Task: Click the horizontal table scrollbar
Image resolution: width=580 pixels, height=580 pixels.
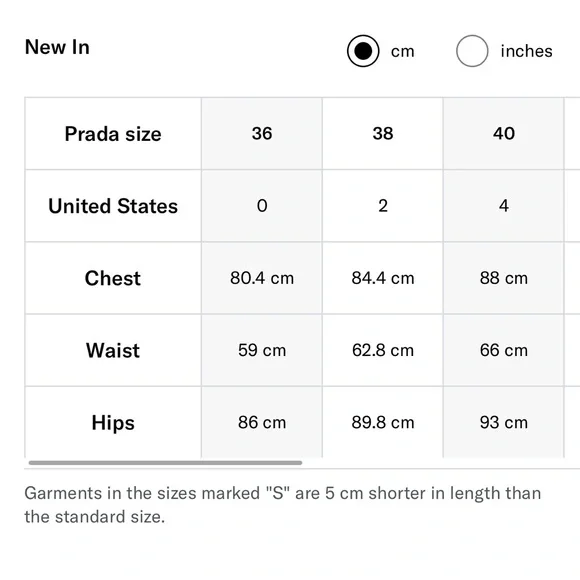Action: (x=165, y=463)
